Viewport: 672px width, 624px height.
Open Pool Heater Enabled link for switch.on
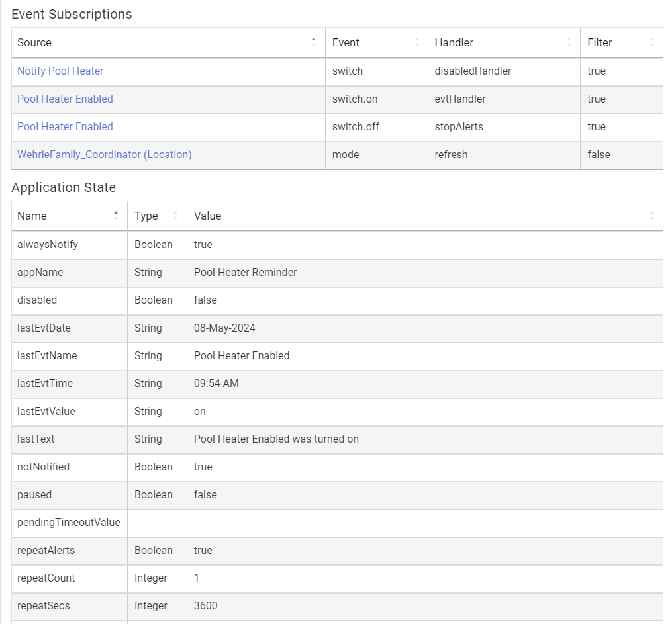65,99
